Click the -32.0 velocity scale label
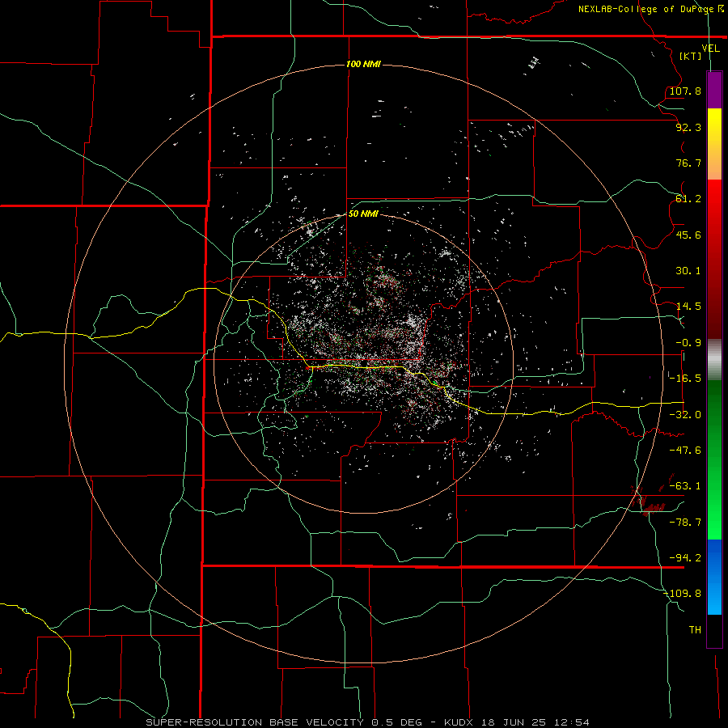The height and width of the screenshot is (728, 728). coord(685,415)
